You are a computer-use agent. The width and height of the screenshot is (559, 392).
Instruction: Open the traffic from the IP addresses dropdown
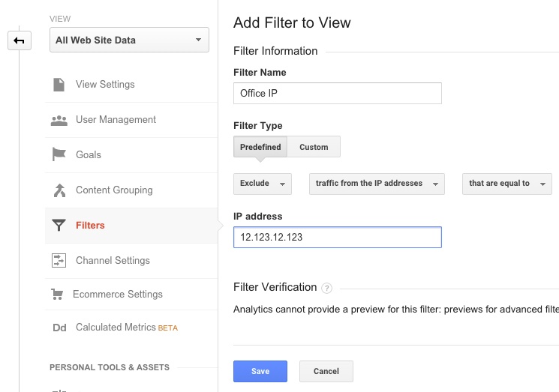click(377, 184)
